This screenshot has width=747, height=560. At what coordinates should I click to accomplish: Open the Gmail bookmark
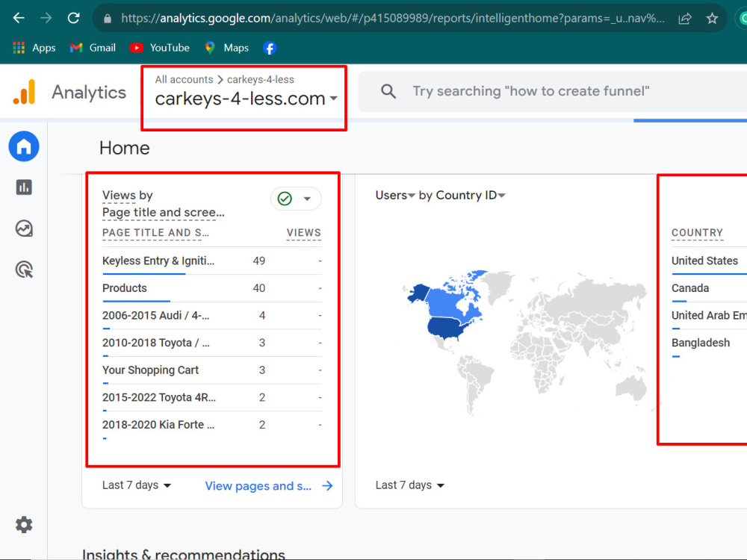pyautogui.click(x=93, y=48)
